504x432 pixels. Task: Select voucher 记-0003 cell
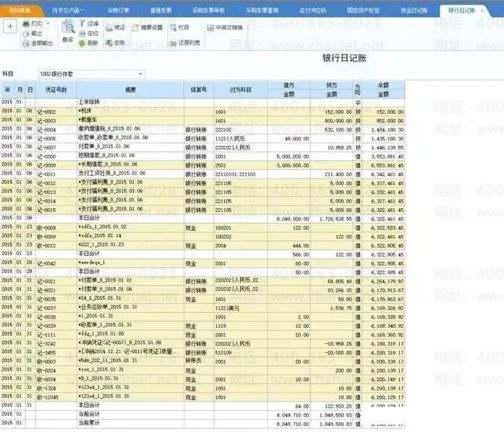pyautogui.click(x=56, y=121)
